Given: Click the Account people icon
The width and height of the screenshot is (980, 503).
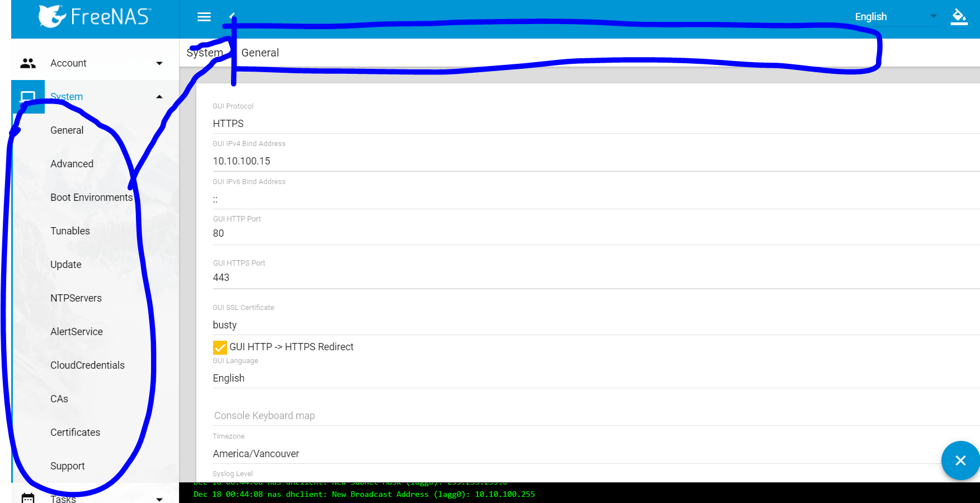Looking at the screenshot, I should [x=28, y=63].
